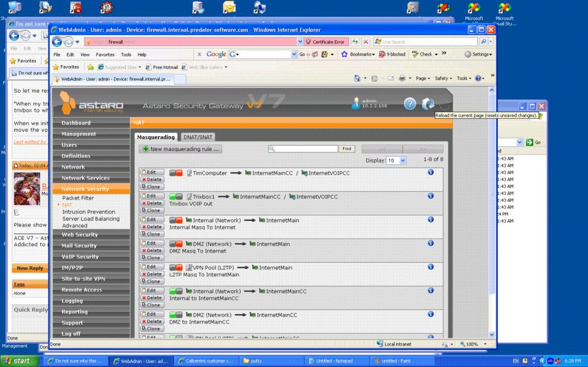Stop page loading with red X icon
The width and height of the screenshot is (588, 367).
click(366, 42)
